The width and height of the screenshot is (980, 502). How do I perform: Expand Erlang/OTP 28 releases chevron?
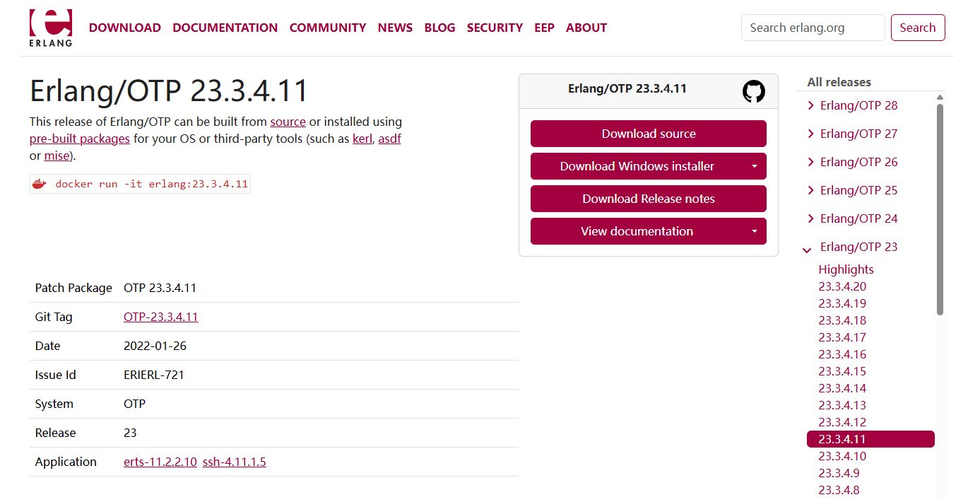point(810,105)
